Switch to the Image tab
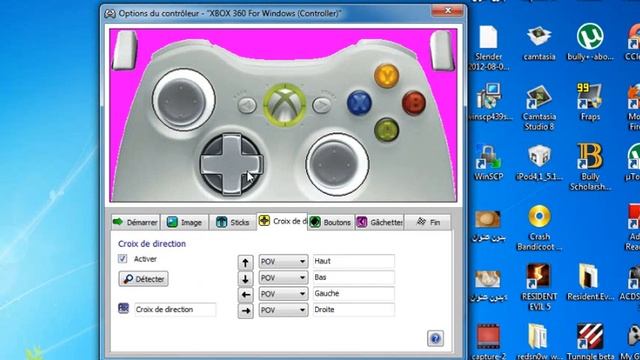The height and width of the screenshot is (360, 640). [184, 222]
